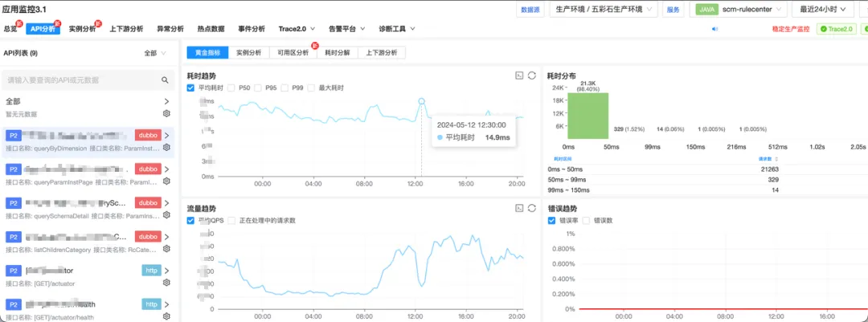Viewport: 868px width, 322px height.
Task: Click the blue speaker announcement icon
Action: click(714, 29)
